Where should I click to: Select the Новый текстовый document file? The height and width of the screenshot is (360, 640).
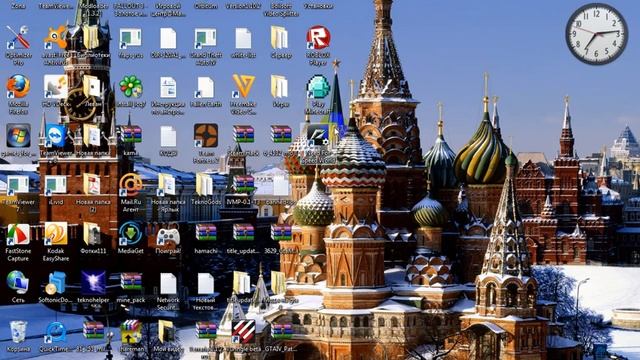[x=206, y=283]
